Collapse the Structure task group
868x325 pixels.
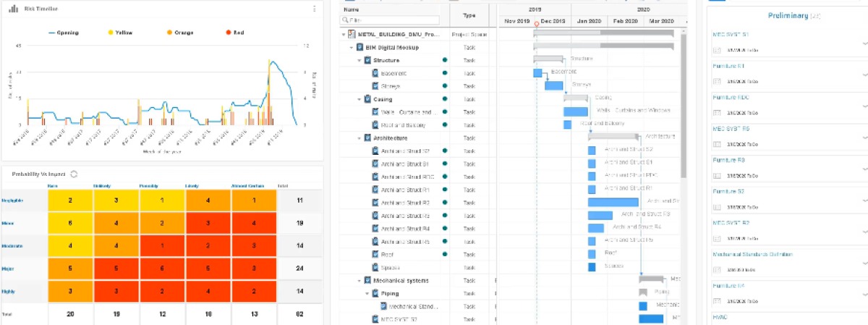359,60
